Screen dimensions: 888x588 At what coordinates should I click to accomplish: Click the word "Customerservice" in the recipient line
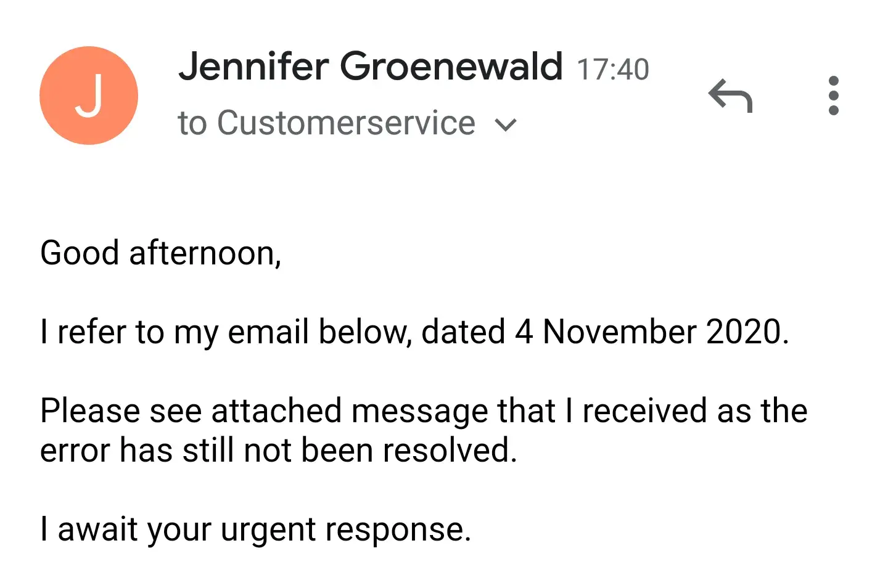pyautogui.click(x=346, y=123)
